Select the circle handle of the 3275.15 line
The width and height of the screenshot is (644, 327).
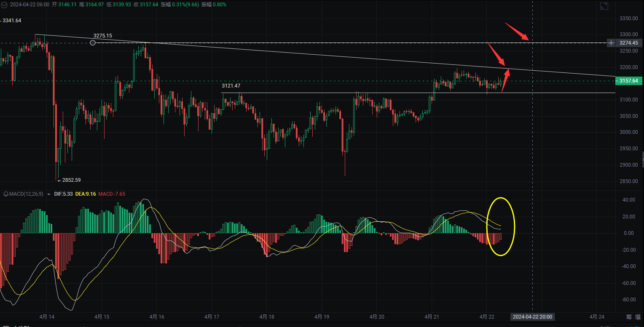pos(93,43)
